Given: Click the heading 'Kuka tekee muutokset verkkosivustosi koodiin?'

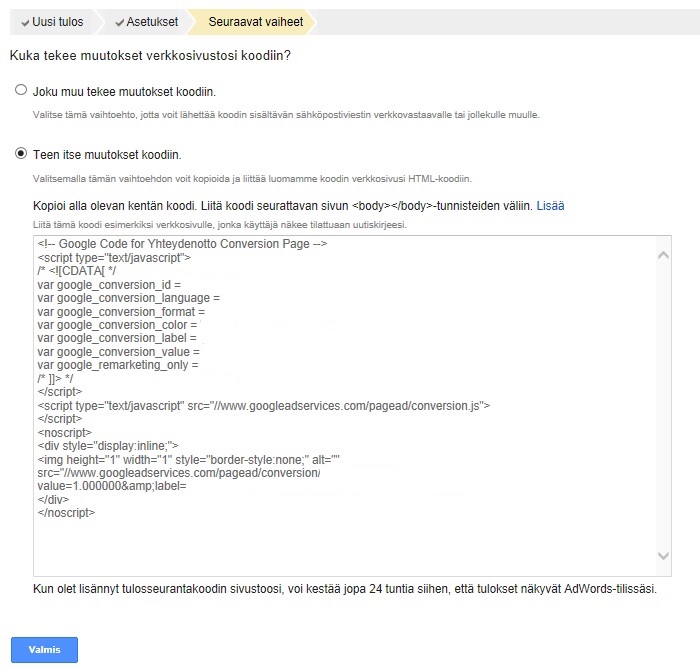Looking at the screenshot, I should tap(150, 56).
